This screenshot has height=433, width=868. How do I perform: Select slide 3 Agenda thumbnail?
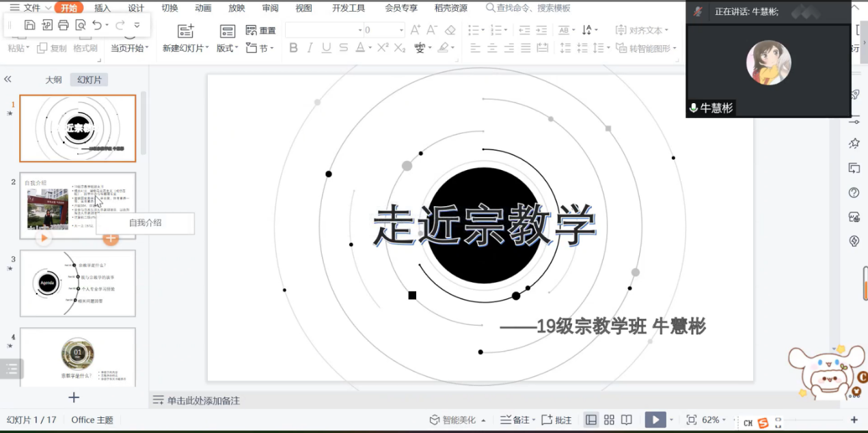click(x=78, y=283)
